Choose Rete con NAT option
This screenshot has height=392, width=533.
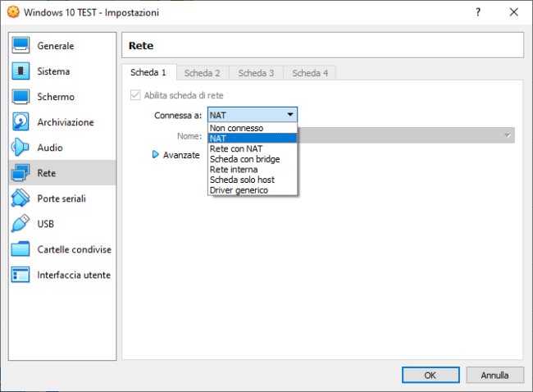tap(253, 149)
